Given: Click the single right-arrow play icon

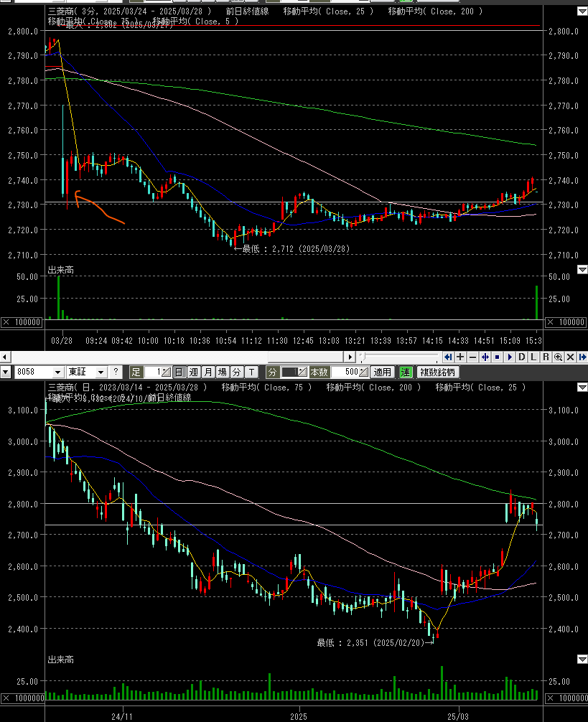Looking at the screenshot, I should tap(509, 357).
